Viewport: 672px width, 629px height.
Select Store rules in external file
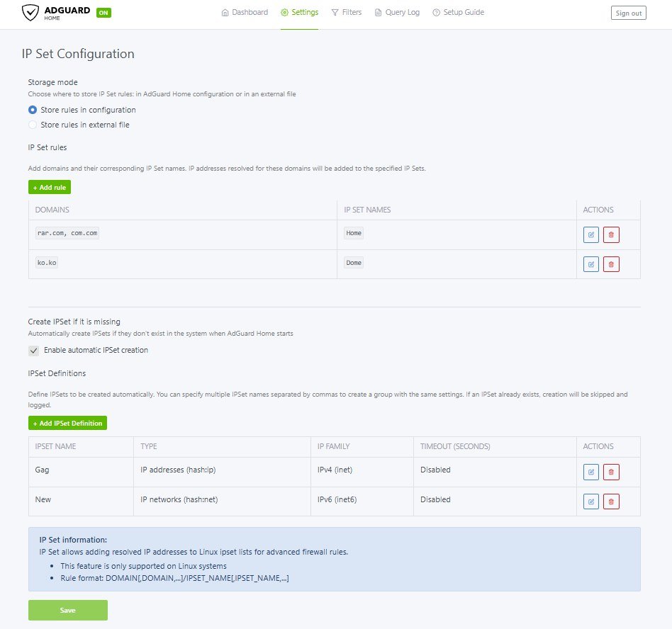tap(33, 125)
